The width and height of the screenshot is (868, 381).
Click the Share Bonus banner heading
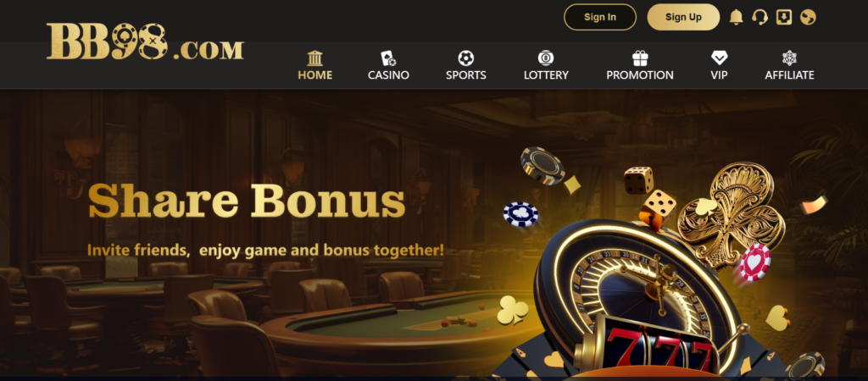[247, 201]
